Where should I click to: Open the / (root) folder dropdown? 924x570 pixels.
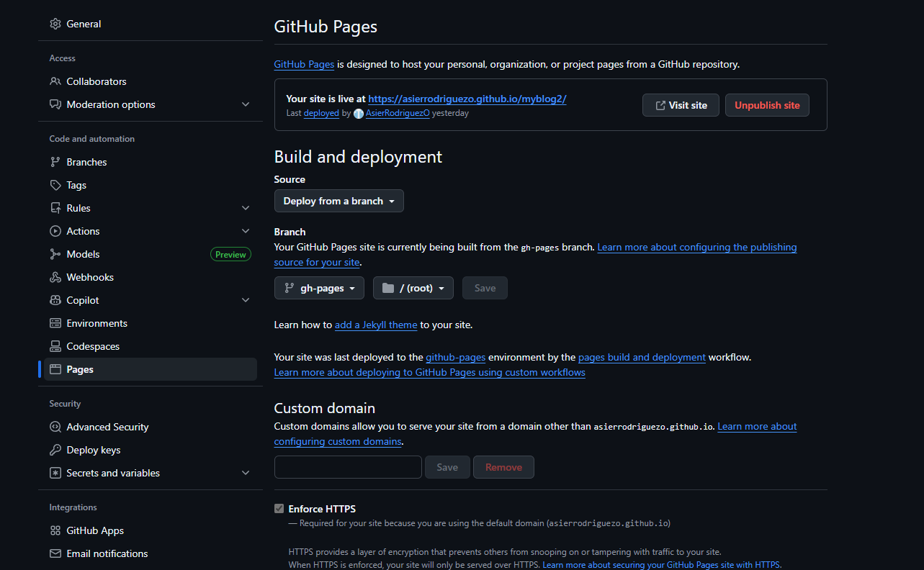point(413,288)
